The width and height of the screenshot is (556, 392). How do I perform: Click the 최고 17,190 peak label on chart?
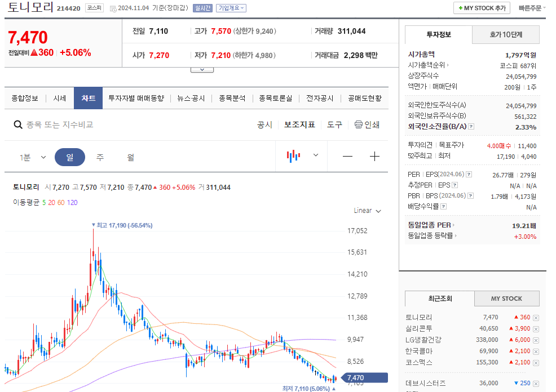point(122,225)
